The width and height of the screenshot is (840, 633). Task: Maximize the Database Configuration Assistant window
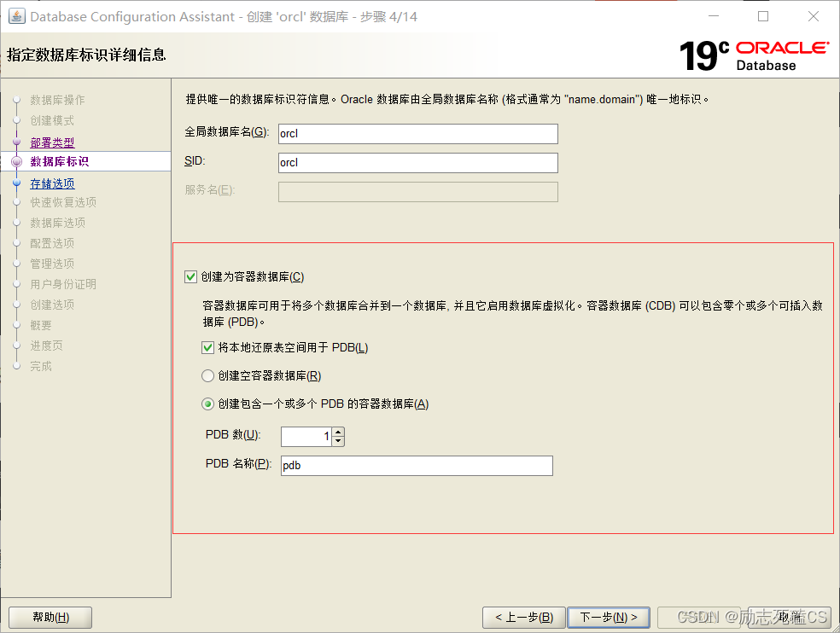pos(763,16)
